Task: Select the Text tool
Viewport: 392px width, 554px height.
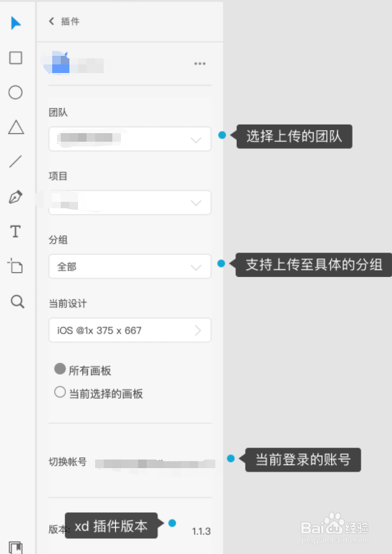Action: [x=16, y=231]
